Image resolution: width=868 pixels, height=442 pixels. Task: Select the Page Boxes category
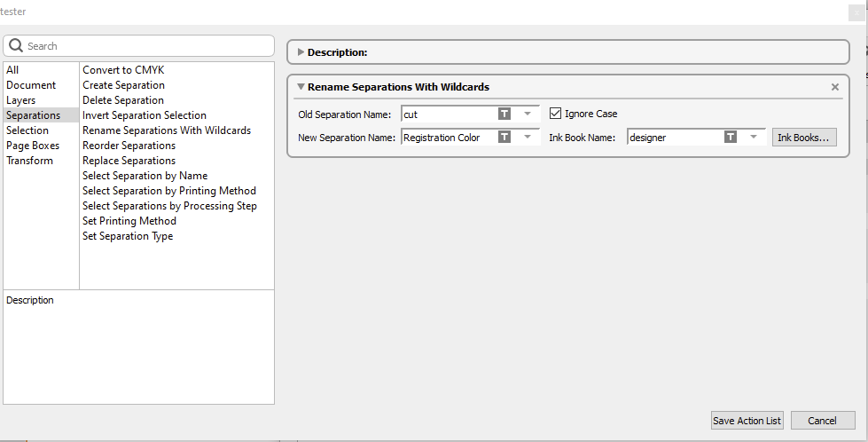(33, 146)
